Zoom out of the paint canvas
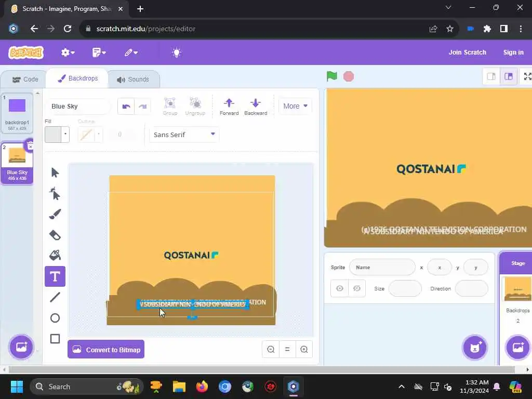Image resolution: width=532 pixels, height=399 pixels. 271,349
